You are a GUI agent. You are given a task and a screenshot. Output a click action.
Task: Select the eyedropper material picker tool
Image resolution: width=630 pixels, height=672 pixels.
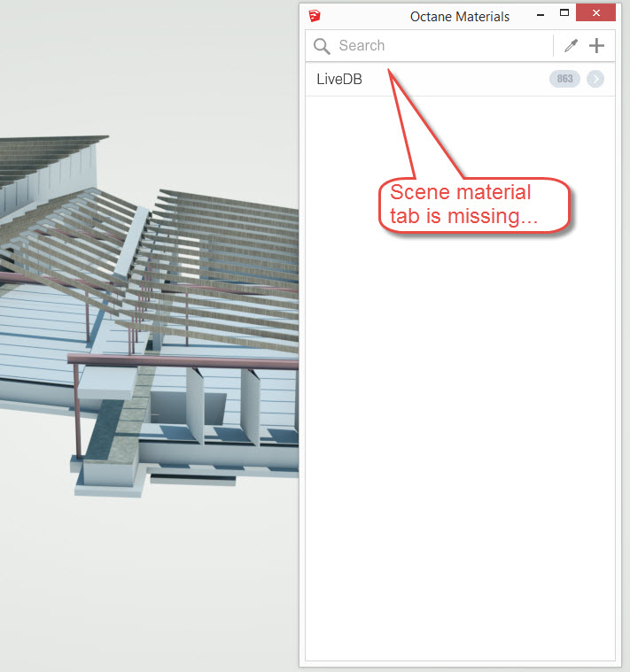point(571,46)
